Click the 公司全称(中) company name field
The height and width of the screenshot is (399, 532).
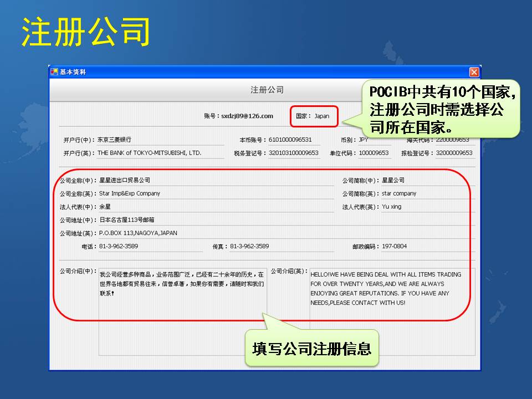(215, 180)
